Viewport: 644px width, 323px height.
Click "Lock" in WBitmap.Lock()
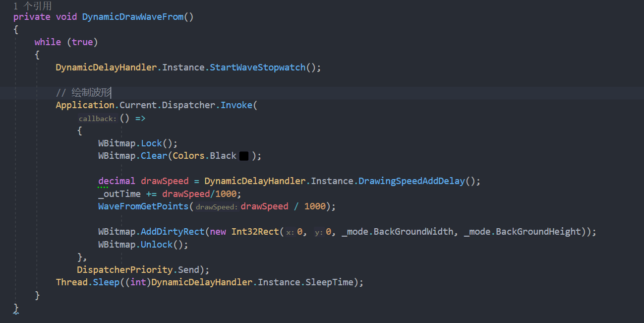(x=152, y=143)
